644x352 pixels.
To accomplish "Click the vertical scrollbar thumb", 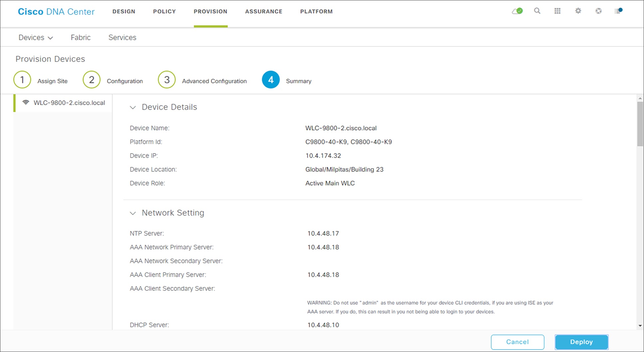I will pos(640,124).
